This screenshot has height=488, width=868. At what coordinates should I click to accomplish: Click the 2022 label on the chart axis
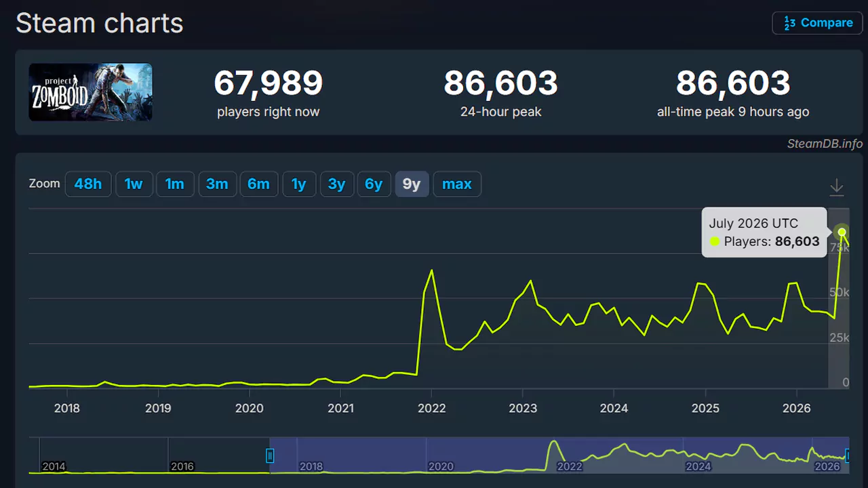(x=432, y=408)
